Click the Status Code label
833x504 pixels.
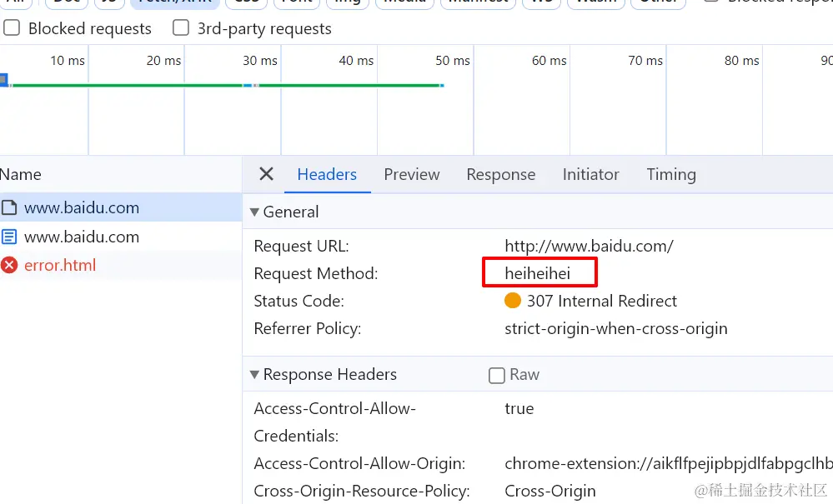pyautogui.click(x=299, y=301)
